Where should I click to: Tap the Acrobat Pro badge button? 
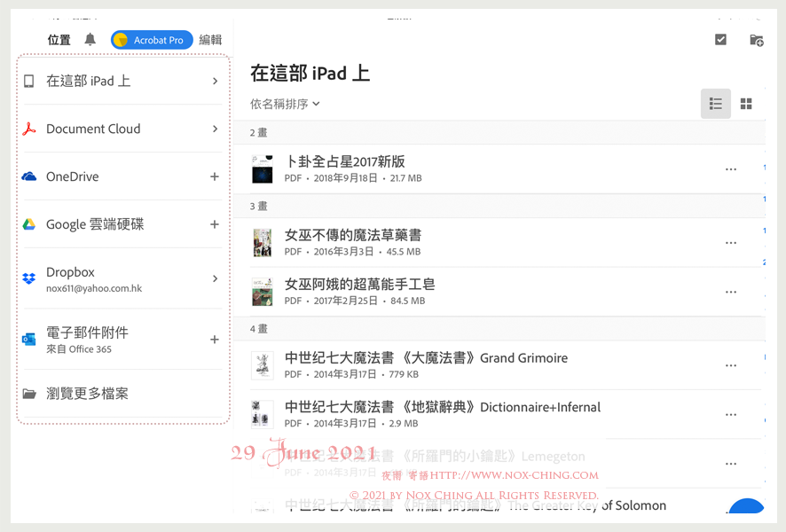click(152, 40)
